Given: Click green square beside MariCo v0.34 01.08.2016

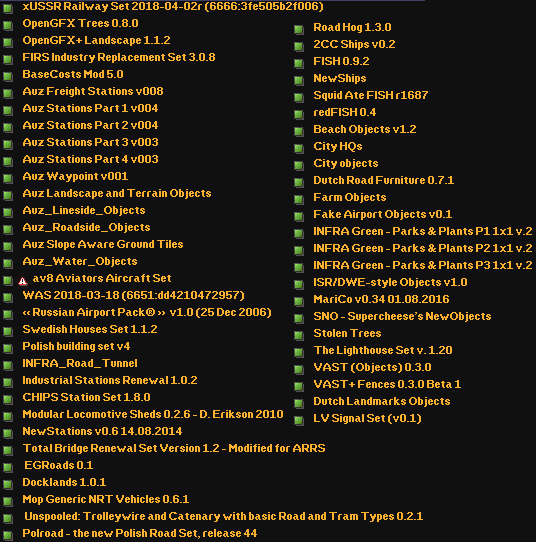Looking at the screenshot, I should coord(299,301).
